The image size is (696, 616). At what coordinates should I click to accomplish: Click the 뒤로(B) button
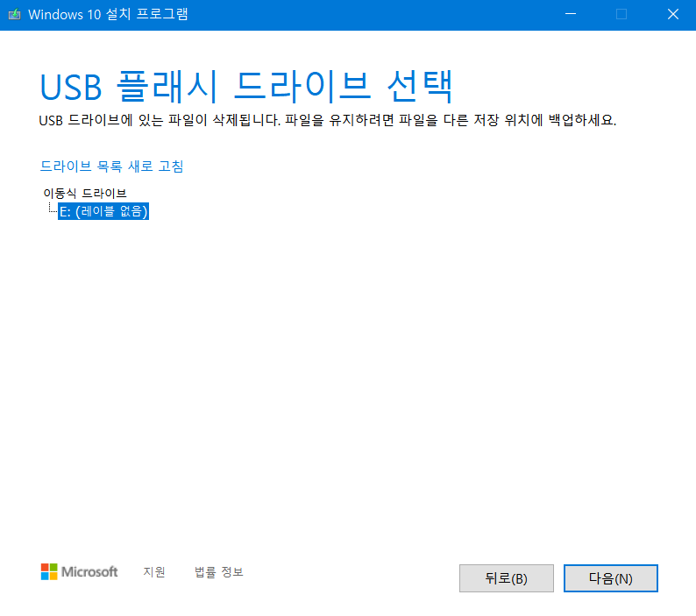507,578
